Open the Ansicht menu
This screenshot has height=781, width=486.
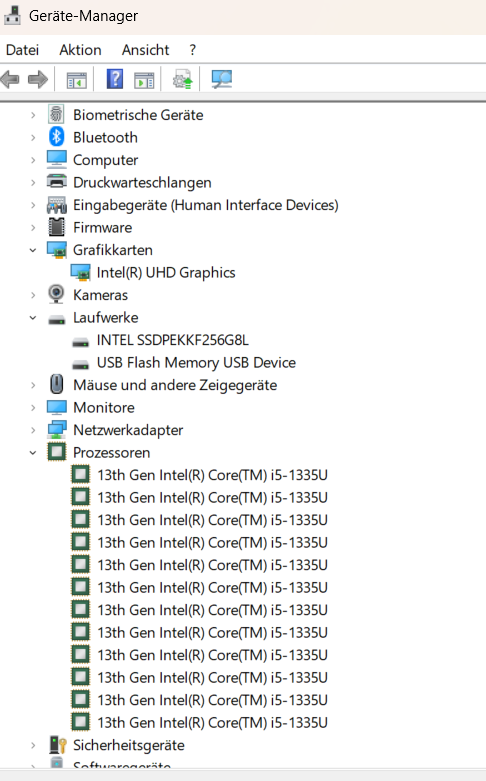[145, 50]
